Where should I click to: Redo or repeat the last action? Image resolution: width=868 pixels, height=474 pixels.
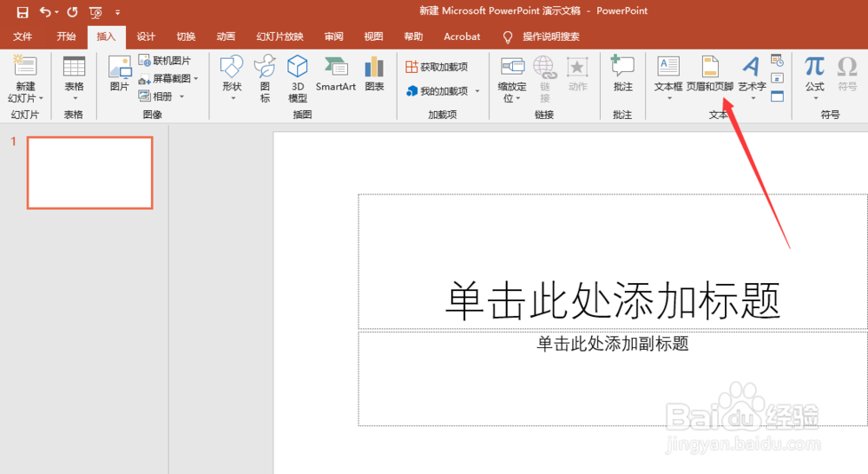tap(73, 11)
